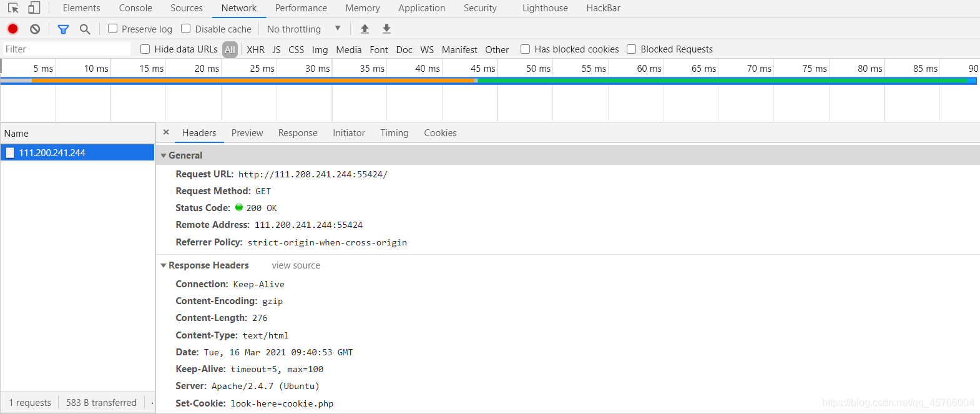980x414 pixels.
Task: Toggle the device toolbar icon
Action: tap(34, 8)
